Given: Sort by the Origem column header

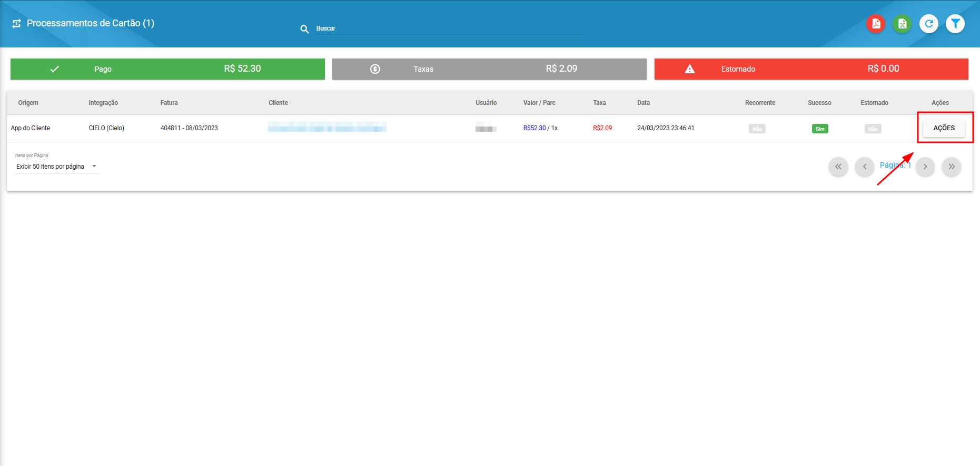Looking at the screenshot, I should 28,103.
